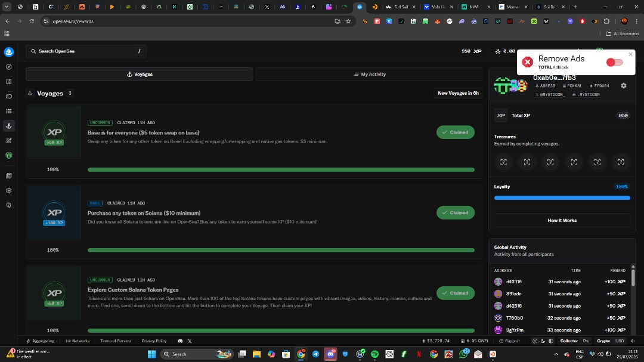Open the +100 XP Solana voyage thumbnail
This screenshot has height=362, width=644.
pos(54,213)
